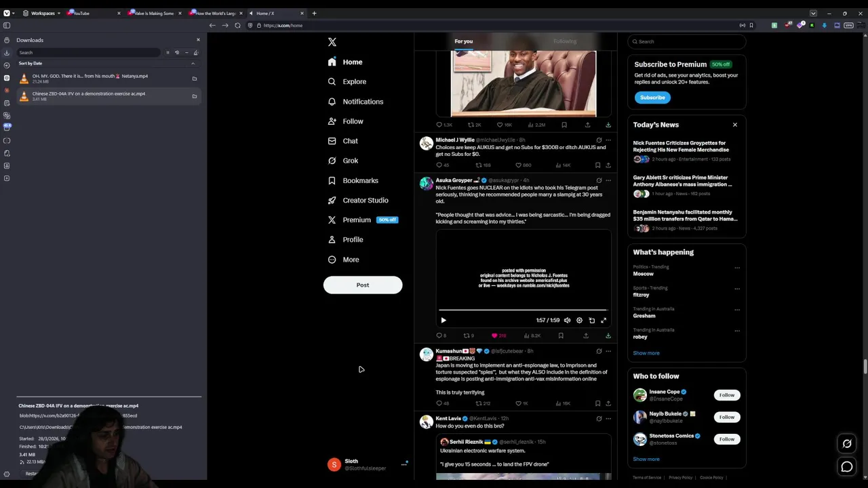Viewport: 868px width, 488px height.
Task: Open the Grok floating button
Action: 847,444
